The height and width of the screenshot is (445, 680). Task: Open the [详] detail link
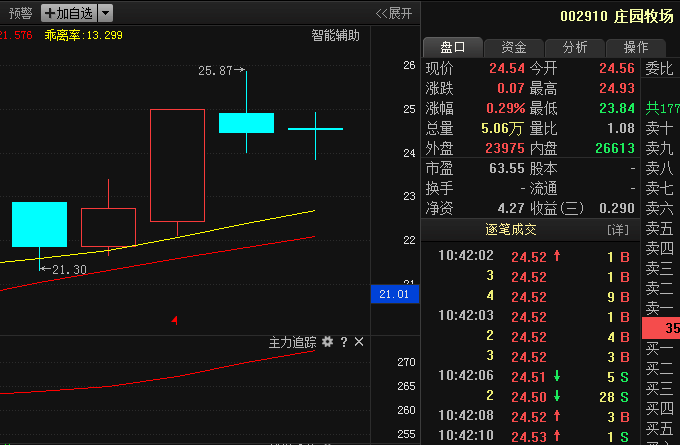coord(618,229)
